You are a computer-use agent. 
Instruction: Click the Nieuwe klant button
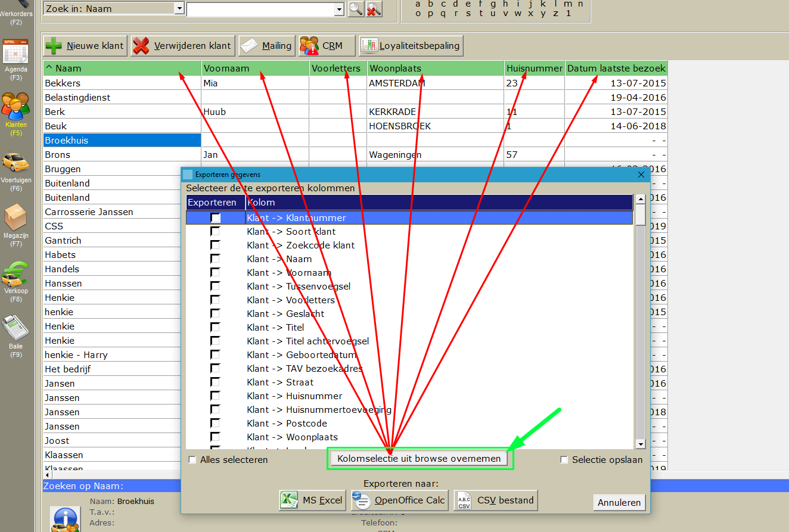click(x=85, y=45)
